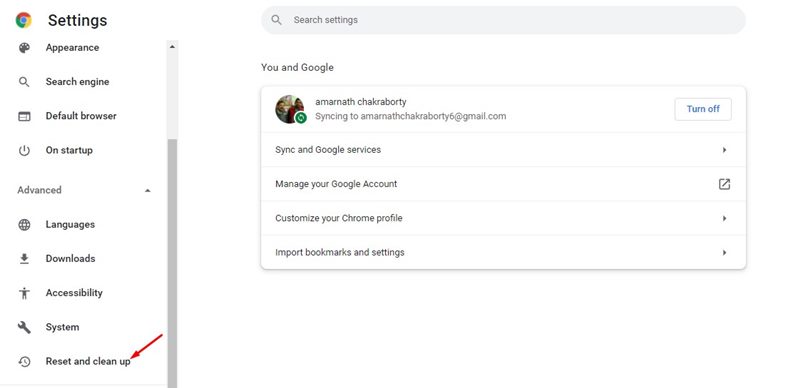This screenshot has width=800, height=388.
Task: Click the external link icon for Manage your Google Account
Action: [724, 184]
